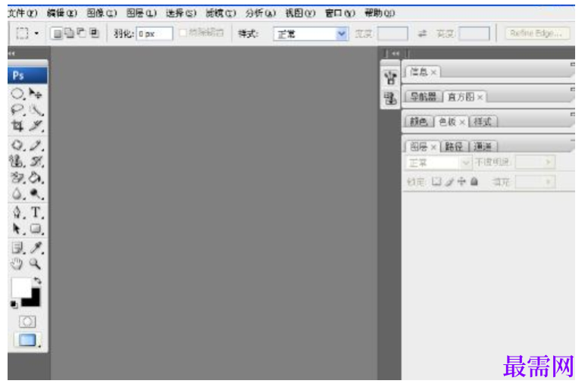Select the History Brush tool

point(36,161)
